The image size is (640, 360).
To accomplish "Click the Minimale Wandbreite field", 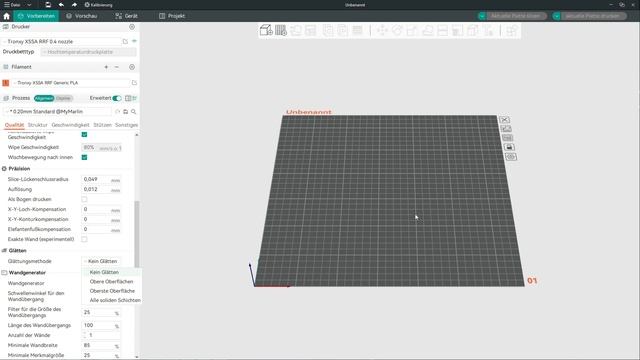I will 102,345.
